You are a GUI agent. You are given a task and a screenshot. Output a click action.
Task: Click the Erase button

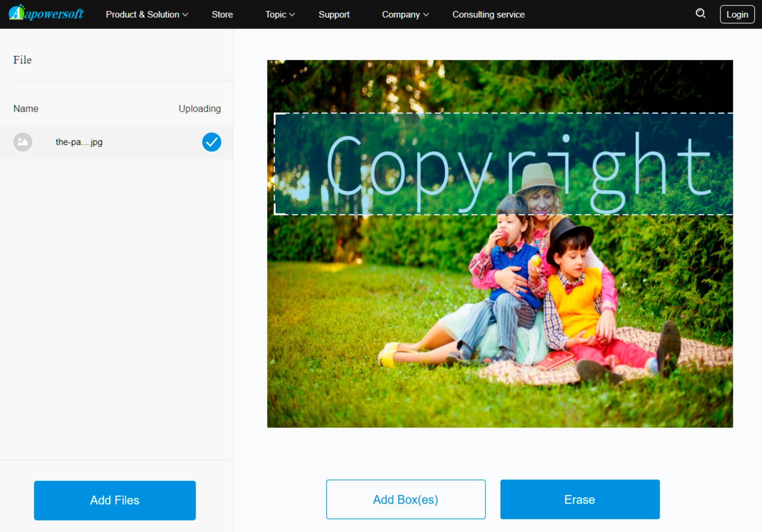point(579,499)
